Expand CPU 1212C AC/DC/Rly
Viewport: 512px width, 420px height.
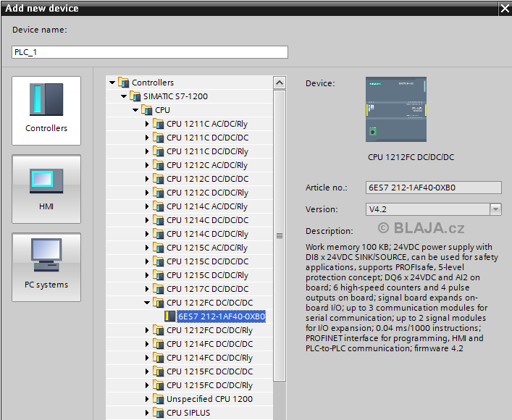point(146,165)
